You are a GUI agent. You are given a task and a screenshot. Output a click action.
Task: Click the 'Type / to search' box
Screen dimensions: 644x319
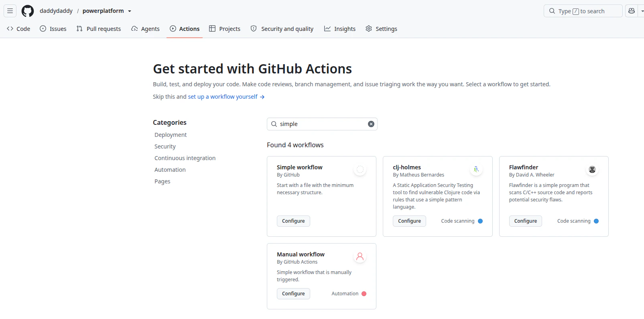[583, 11]
